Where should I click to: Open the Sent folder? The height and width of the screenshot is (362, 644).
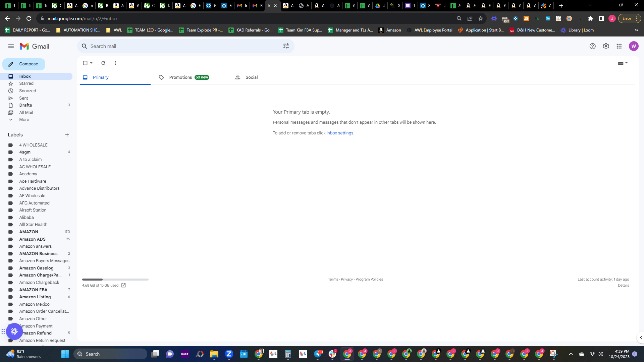point(36,98)
